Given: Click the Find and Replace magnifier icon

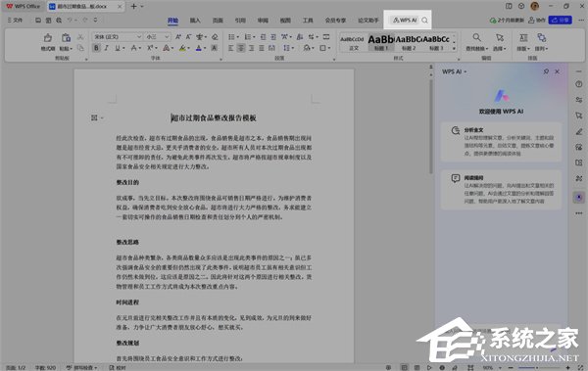Looking at the screenshot, I should click(476, 37).
